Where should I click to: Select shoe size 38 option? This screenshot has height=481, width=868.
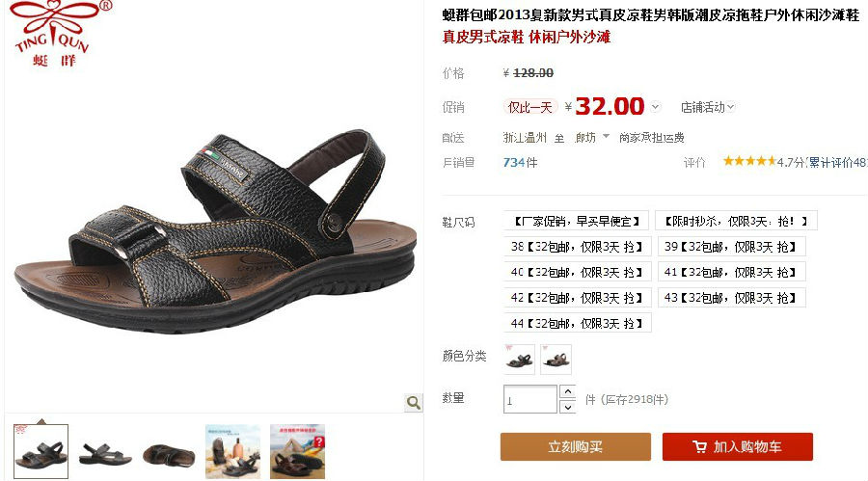click(578, 247)
